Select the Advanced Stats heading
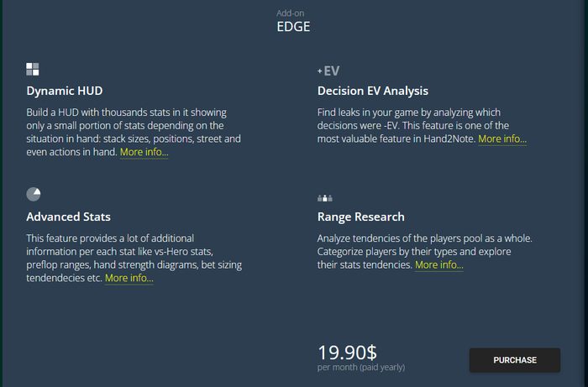This screenshot has width=588, height=387. click(68, 217)
